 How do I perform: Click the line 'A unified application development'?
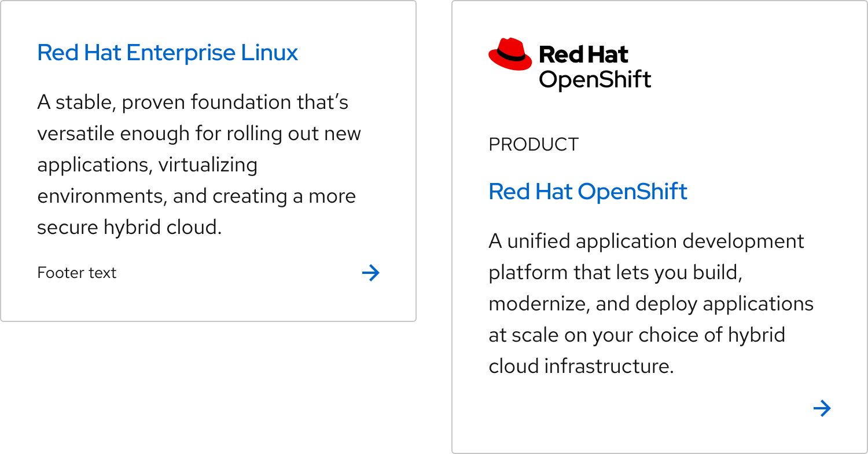tap(646, 241)
